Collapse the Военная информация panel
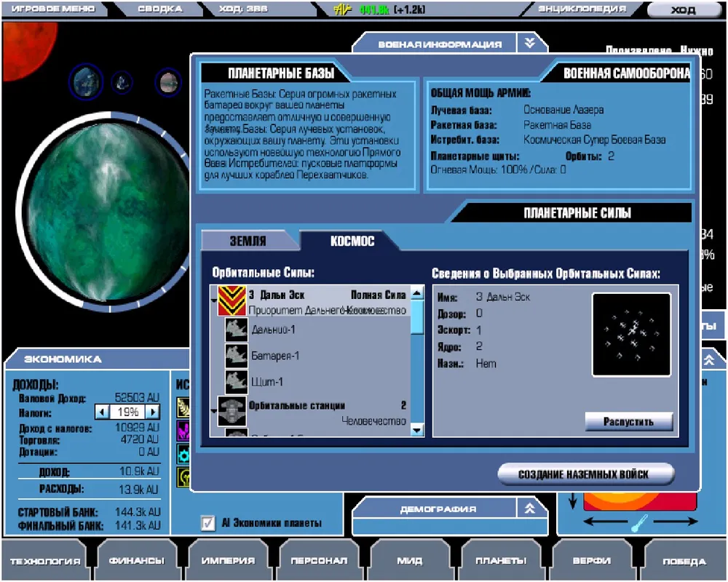 [531, 44]
